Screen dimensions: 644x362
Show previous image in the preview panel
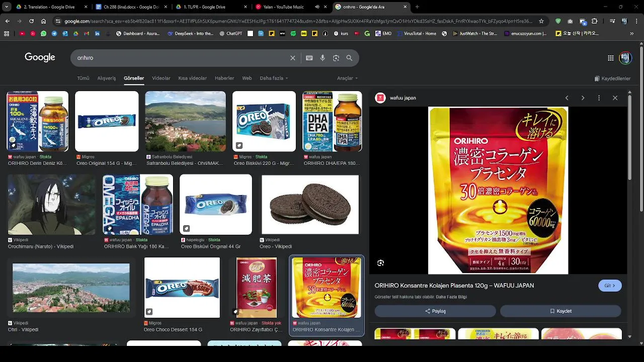pos(567,98)
